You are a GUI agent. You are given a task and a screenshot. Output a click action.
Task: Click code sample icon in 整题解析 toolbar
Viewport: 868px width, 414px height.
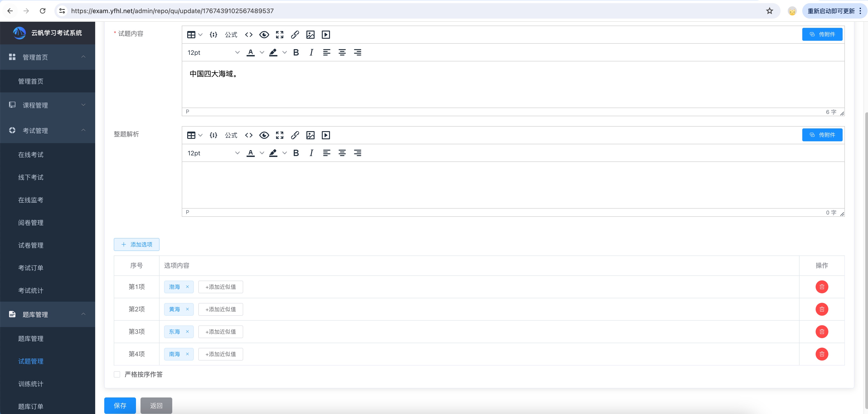click(213, 135)
